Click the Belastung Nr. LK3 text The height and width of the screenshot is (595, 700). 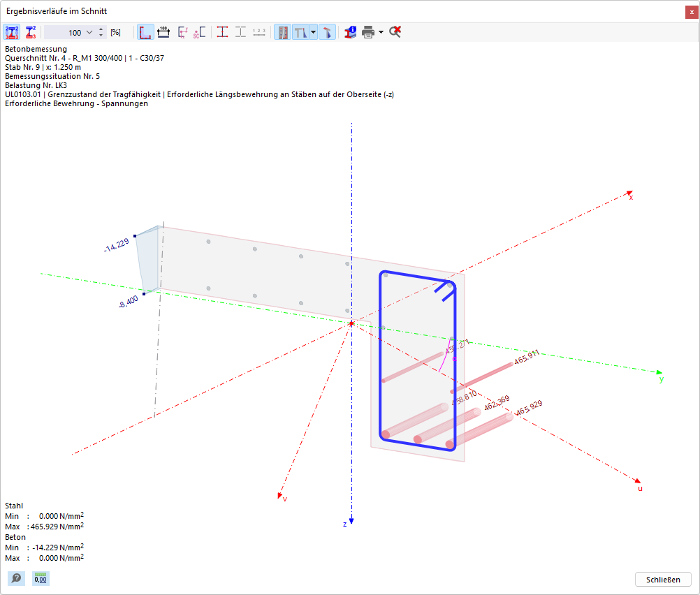point(36,85)
